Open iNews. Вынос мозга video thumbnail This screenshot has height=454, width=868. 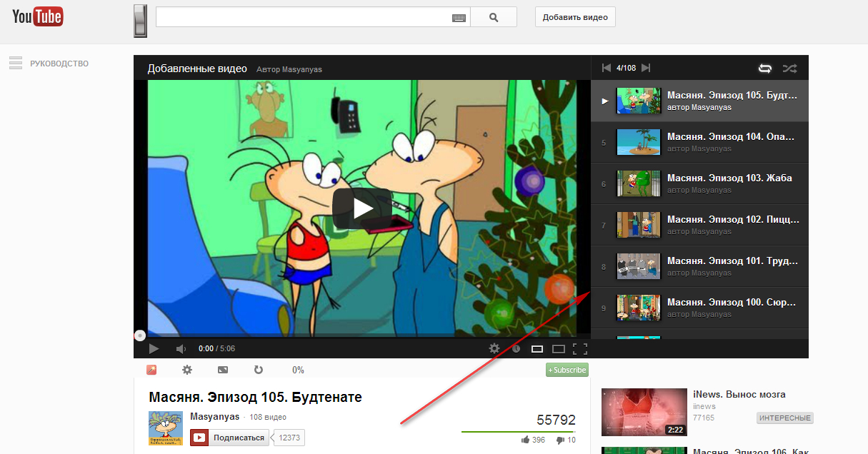coord(644,412)
